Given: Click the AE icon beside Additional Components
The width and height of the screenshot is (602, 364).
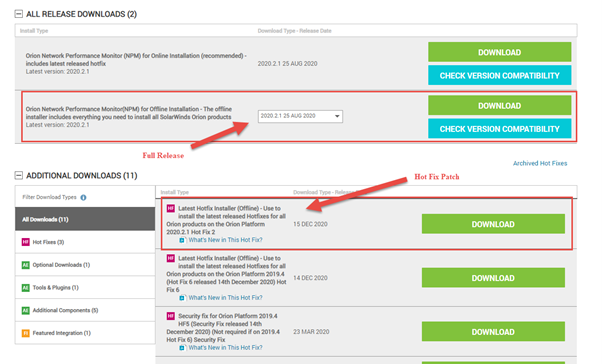Looking at the screenshot, I should pyautogui.click(x=26, y=310).
